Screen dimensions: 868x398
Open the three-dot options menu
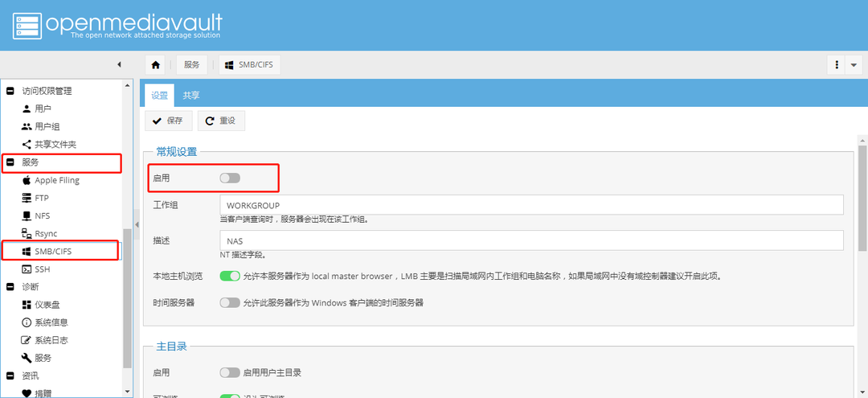coord(836,65)
